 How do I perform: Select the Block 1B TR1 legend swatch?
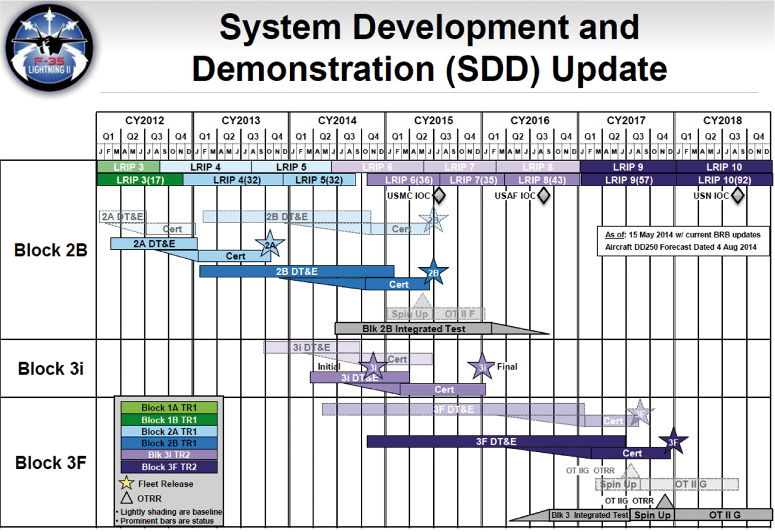pos(169,420)
